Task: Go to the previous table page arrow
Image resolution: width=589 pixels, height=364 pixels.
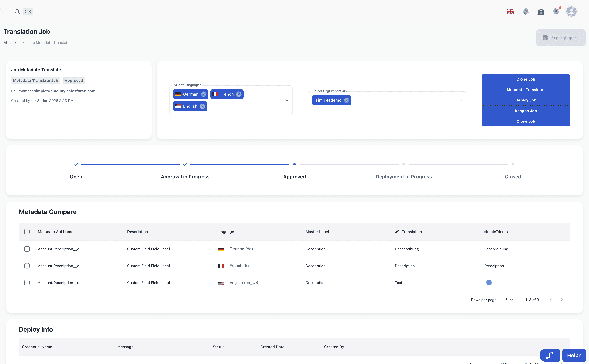Action: click(551, 300)
